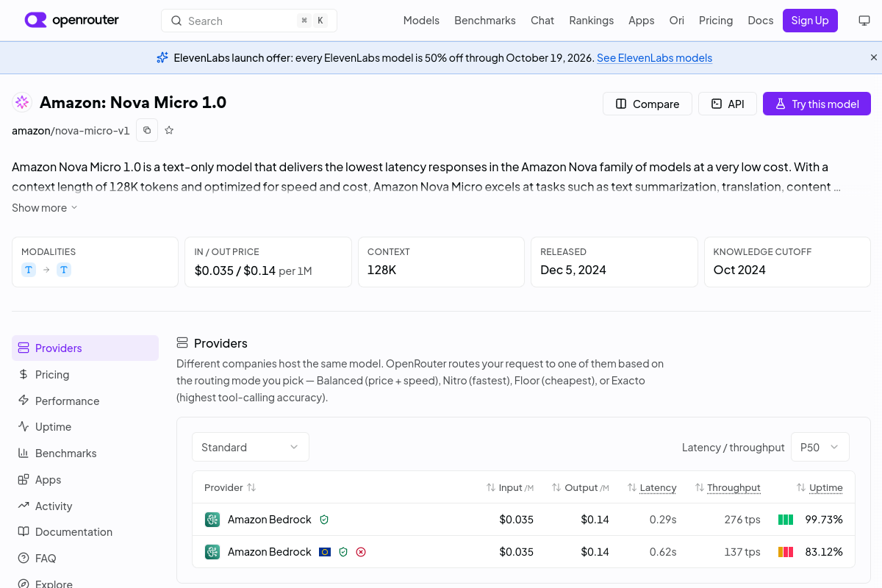Click the uptime bars next to 83.12%
The image size is (882, 588).
click(x=786, y=552)
